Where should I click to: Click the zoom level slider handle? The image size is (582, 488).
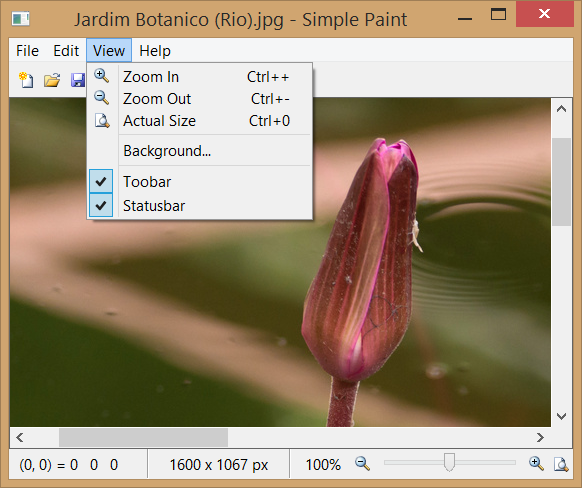coord(449,462)
